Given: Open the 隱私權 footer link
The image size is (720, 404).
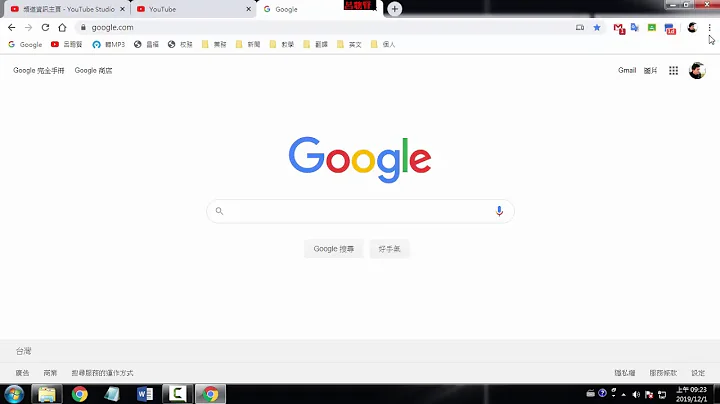Looking at the screenshot, I should (x=624, y=373).
